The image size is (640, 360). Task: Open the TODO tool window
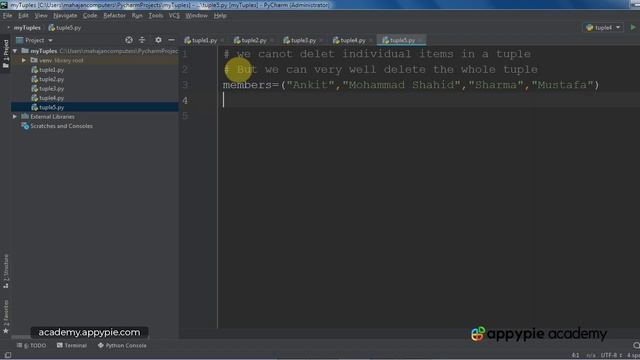point(31,345)
